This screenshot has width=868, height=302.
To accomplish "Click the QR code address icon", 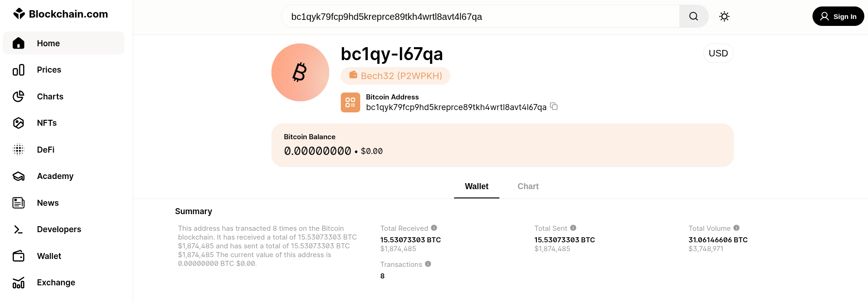I will [350, 102].
